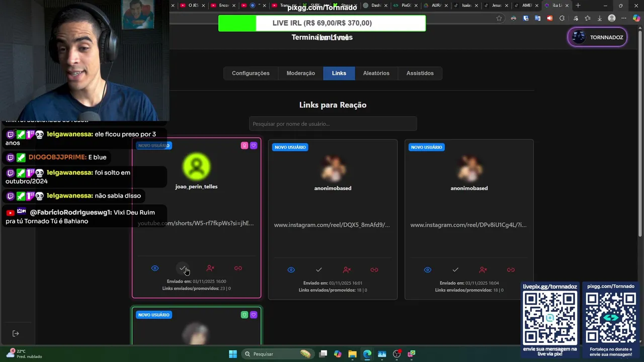This screenshot has height=362, width=644.
Task: Block user joao_perin_telles with the red user-x icon
Action: 210,268
